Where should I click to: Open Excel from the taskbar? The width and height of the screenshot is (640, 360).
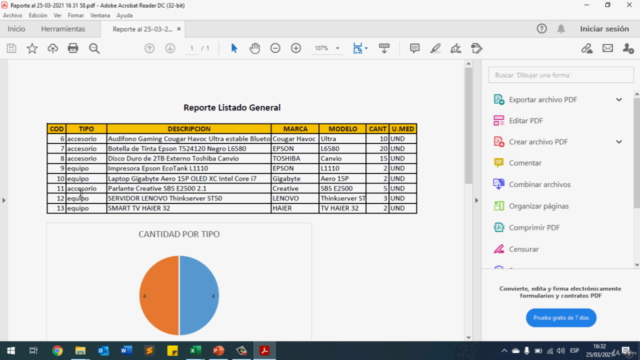195,351
